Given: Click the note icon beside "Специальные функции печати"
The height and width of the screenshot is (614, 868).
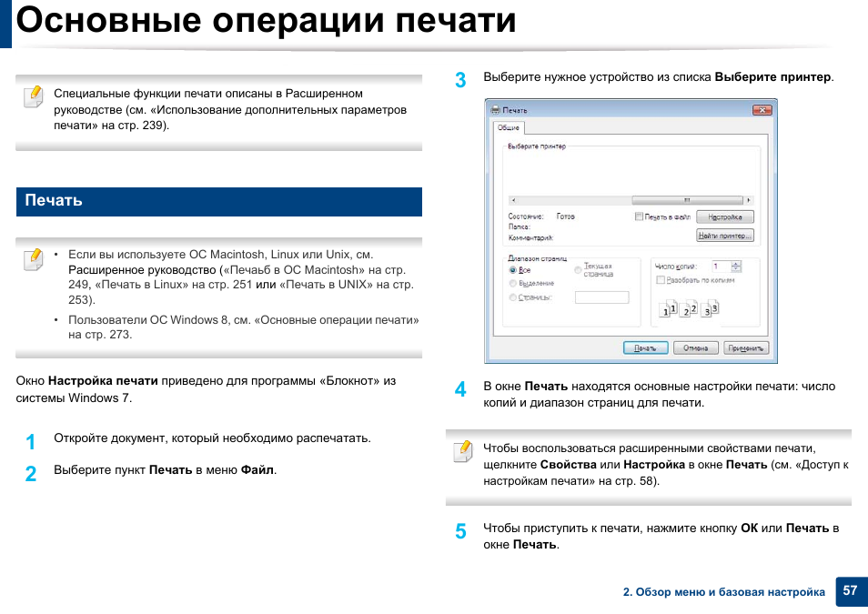Looking at the screenshot, I should coord(32,96).
